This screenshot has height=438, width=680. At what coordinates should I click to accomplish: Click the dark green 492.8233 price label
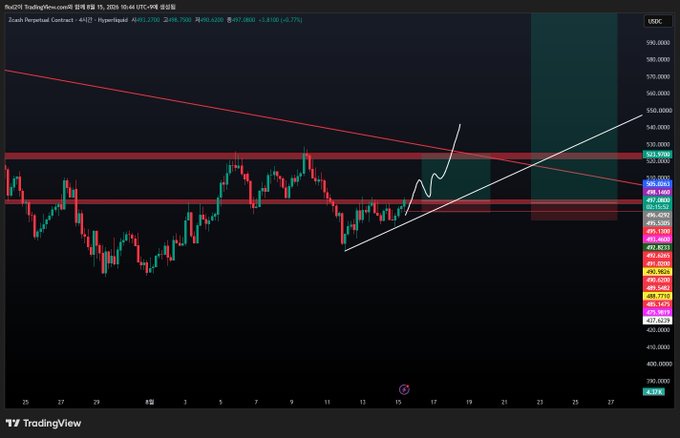click(657, 248)
